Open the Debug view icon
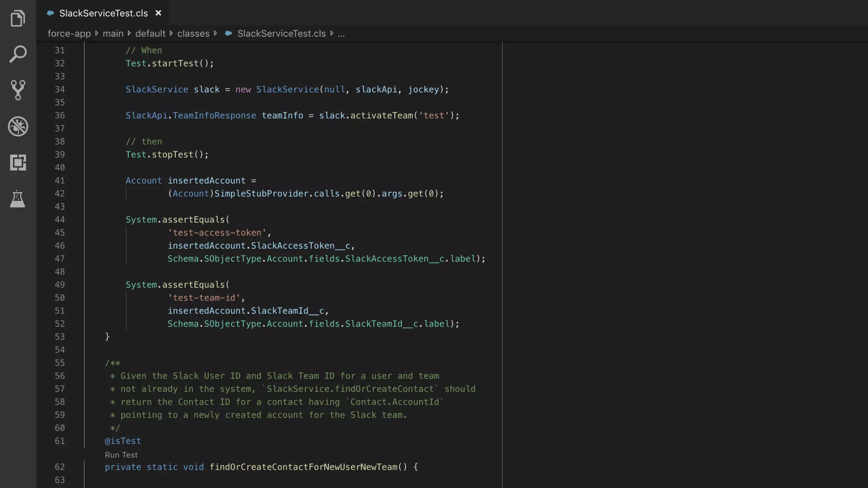868x488 pixels. coord(18,126)
